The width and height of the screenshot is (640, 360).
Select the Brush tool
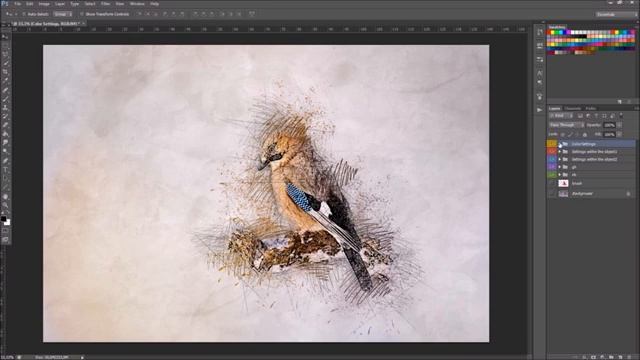click(x=5, y=99)
